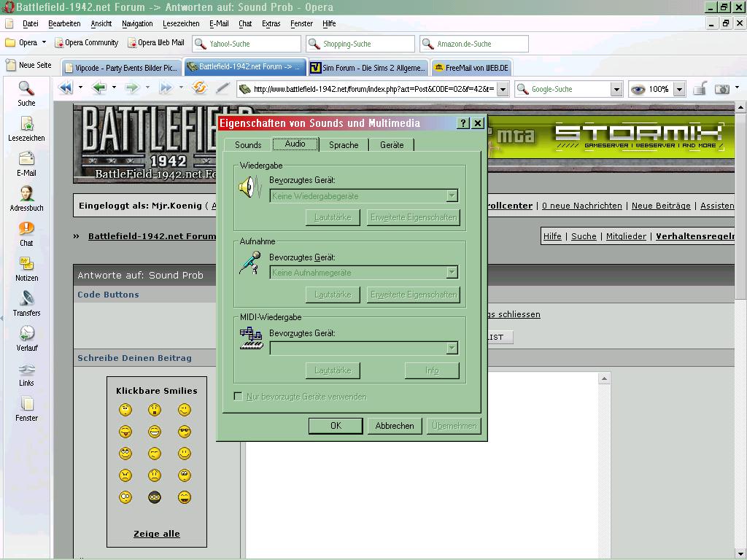Click the camera icon in address toolbar

[722, 89]
